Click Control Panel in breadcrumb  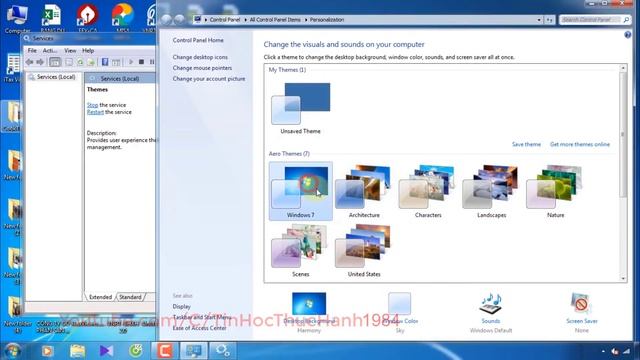(x=225, y=20)
